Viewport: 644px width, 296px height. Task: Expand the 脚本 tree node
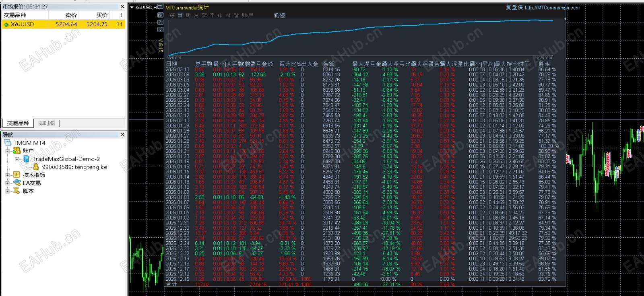[7, 191]
